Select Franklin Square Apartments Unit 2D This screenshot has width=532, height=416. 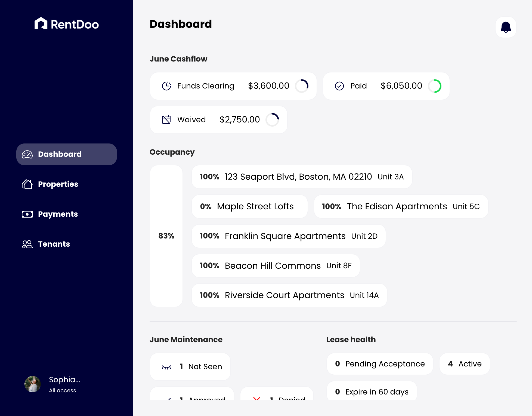(289, 236)
